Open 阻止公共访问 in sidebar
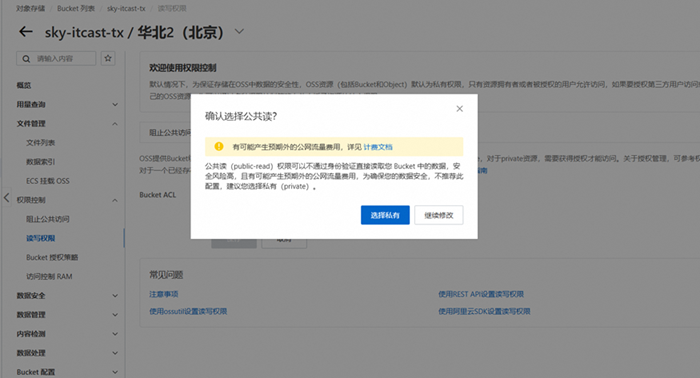This screenshot has width=700, height=378. [48, 219]
